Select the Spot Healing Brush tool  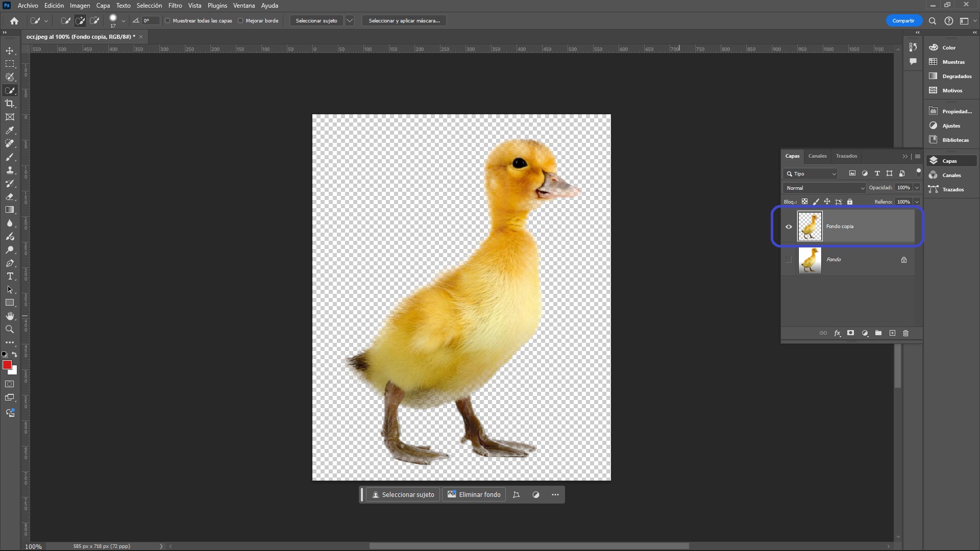coord(10,144)
